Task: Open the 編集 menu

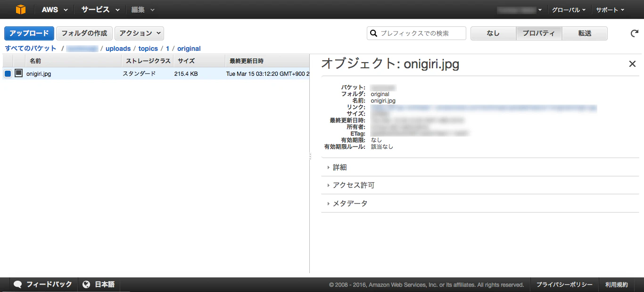Action: pyautogui.click(x=143, y=9)
